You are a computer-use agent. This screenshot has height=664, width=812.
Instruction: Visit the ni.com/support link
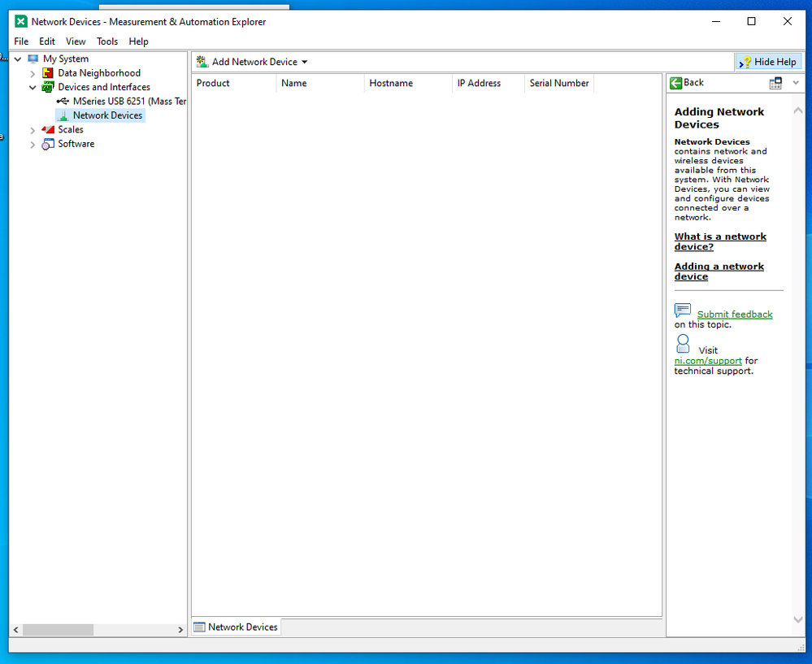click(708, 361)
